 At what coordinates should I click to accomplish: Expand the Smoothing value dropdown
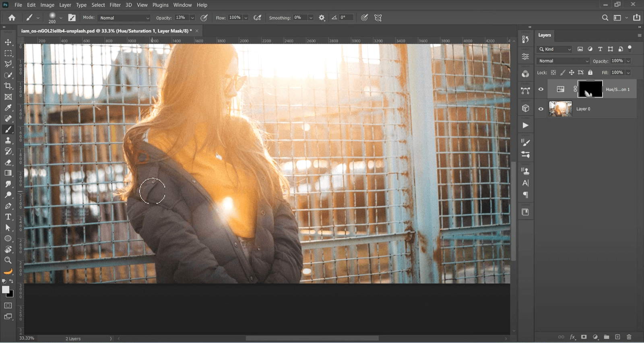[311, 18]
